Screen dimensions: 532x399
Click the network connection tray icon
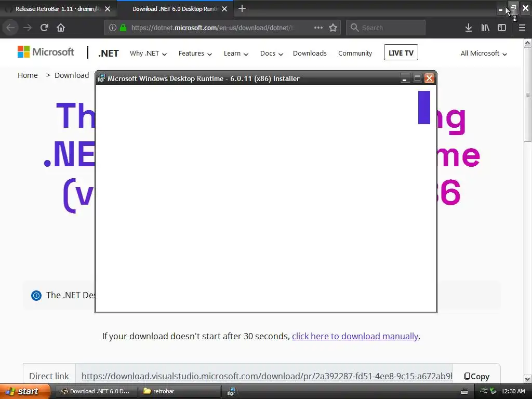484,391
